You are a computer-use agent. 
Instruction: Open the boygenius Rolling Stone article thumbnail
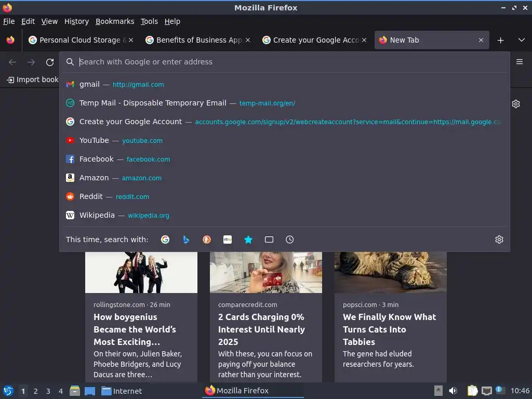(141, 272)
